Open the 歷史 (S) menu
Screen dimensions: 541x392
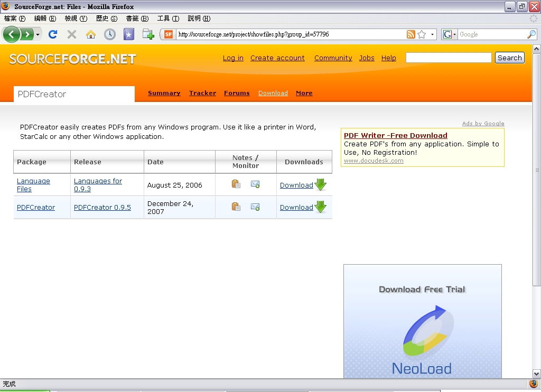click(x=107, y=18)
